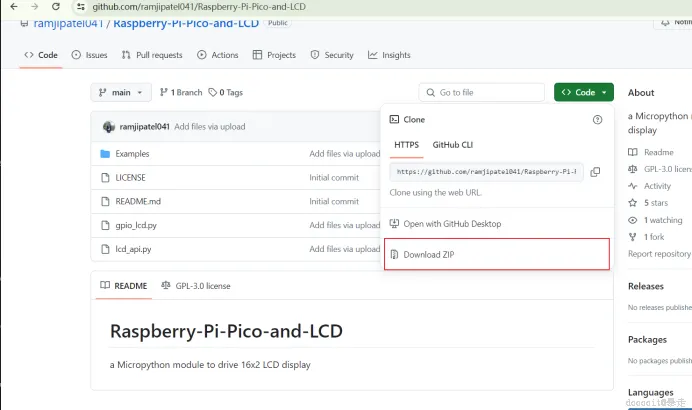Open the Security tab
Viewport: 692px width, 410px height.
tap(332, 55)
